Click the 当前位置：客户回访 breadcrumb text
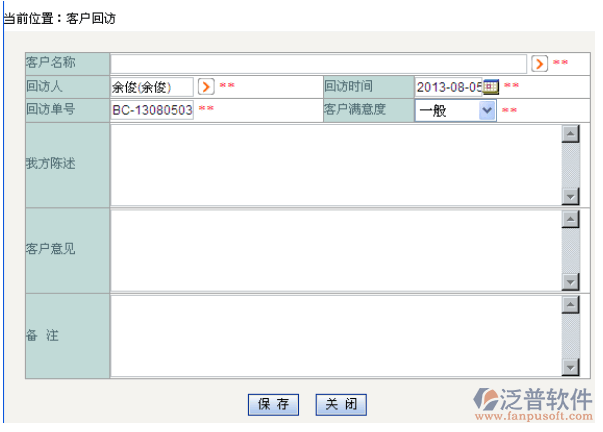Viewport: 603px width, 432px height. (x=60, y=18)
